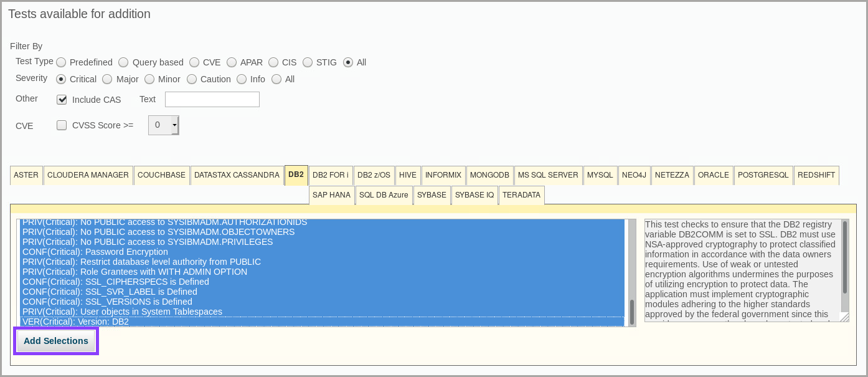This screenshot has width=868, height=377.
Task: Switch to the SYBASE IQ tab
Action: (x=474, y=195)
